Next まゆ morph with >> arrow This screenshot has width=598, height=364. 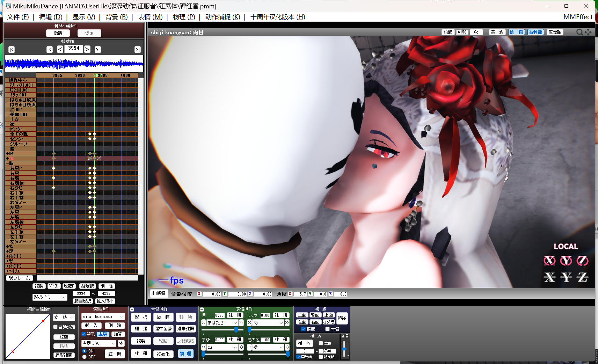tap(241, 347)
